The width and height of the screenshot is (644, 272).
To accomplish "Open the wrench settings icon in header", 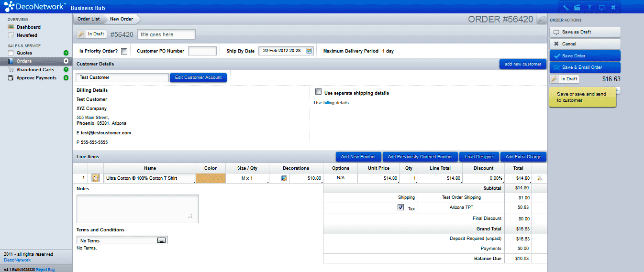I will 565,7.
